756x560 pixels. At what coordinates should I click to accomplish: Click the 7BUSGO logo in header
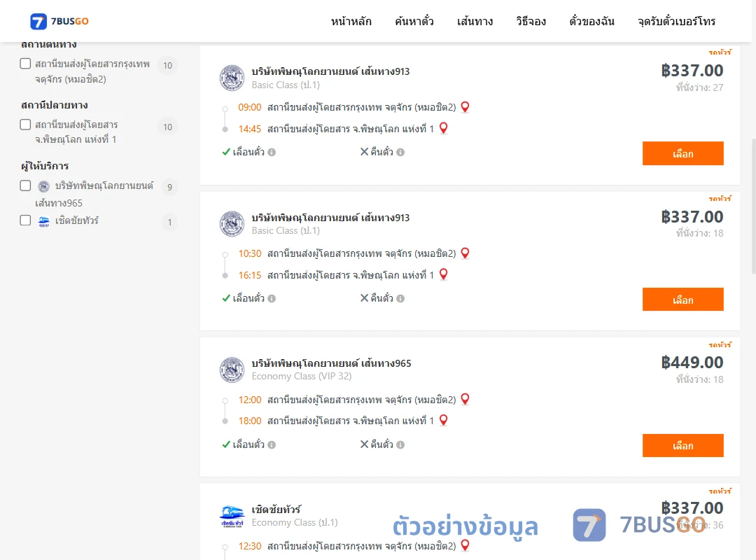59,21
